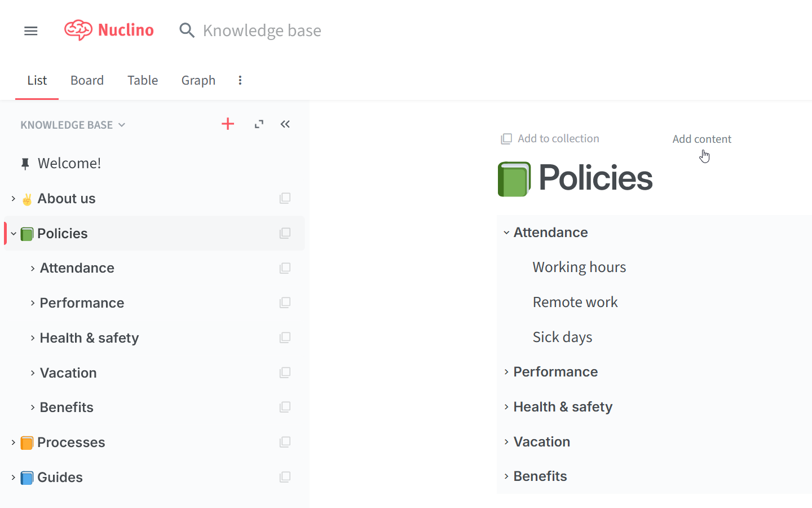Image resolution: width=812 pixels, height=508 pixels.
Task: Collapse the sidebar with double chevron
Action: pyautogui.click(x=285, y=124)
